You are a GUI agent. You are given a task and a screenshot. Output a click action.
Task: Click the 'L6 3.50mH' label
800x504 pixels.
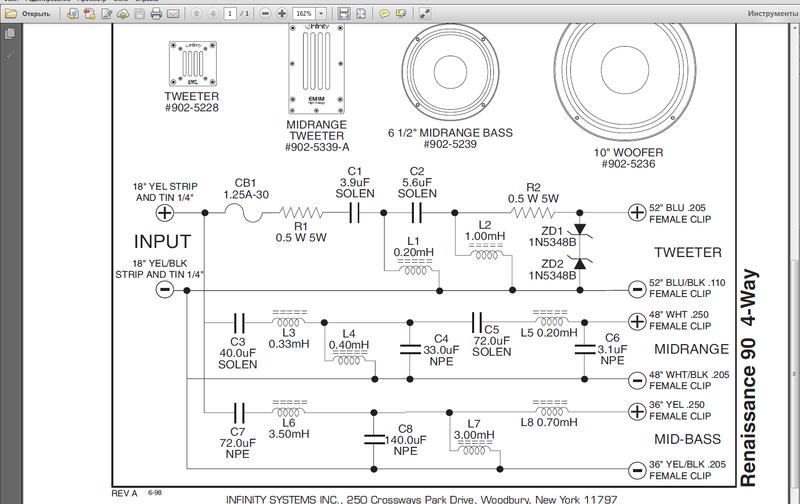[x=289, y=428]
